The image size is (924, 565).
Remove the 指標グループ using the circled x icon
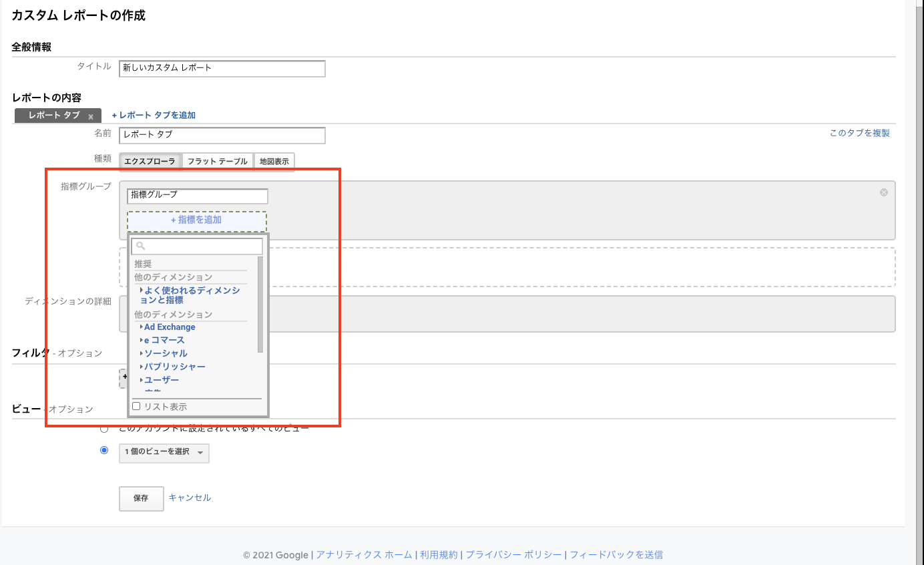[884, 192]
